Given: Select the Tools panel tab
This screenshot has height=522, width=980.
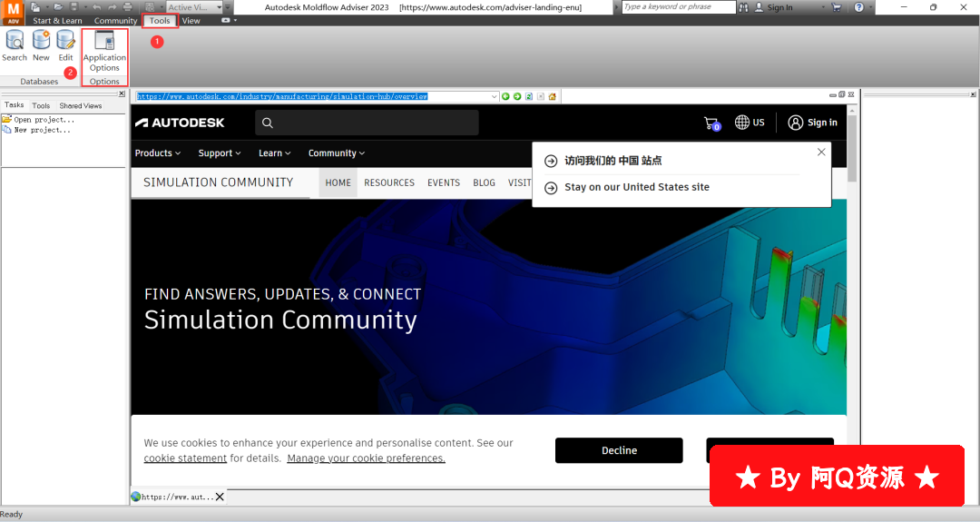Looking at the screenshot, I should [41, 105].
